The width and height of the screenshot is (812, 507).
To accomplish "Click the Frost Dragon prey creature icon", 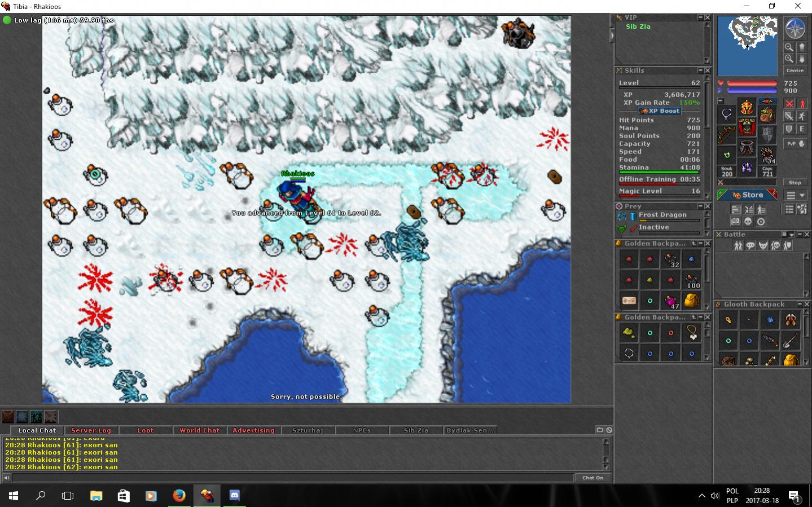I will pos(621,216).
